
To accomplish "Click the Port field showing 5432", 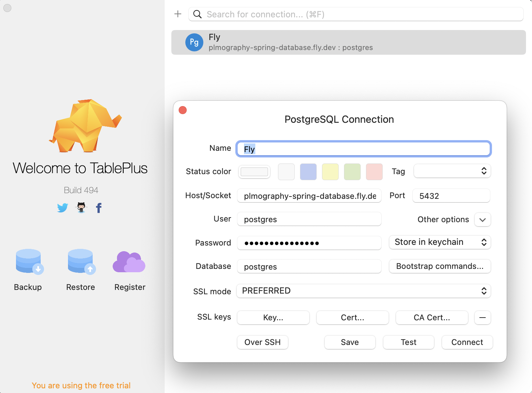I will (451, 196).
